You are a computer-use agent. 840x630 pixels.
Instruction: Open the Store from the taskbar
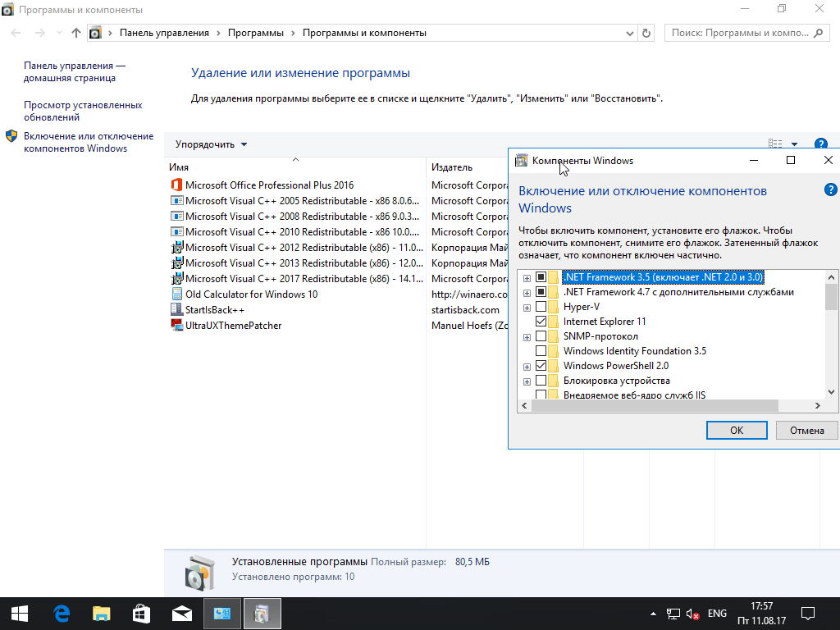point(141,614)
